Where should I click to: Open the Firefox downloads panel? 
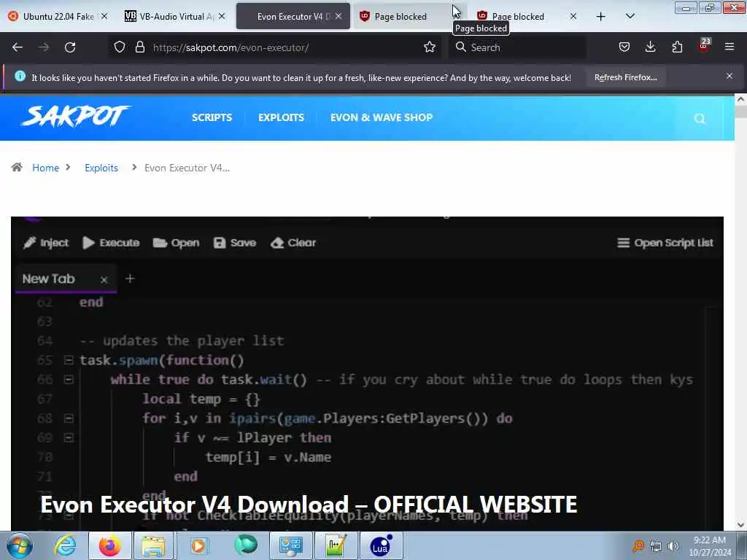pyautogui.click(x=650, y=47)
